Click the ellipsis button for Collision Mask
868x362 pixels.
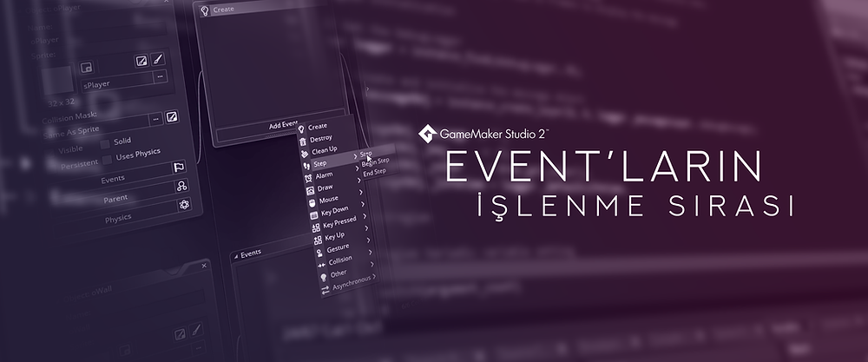156,118
